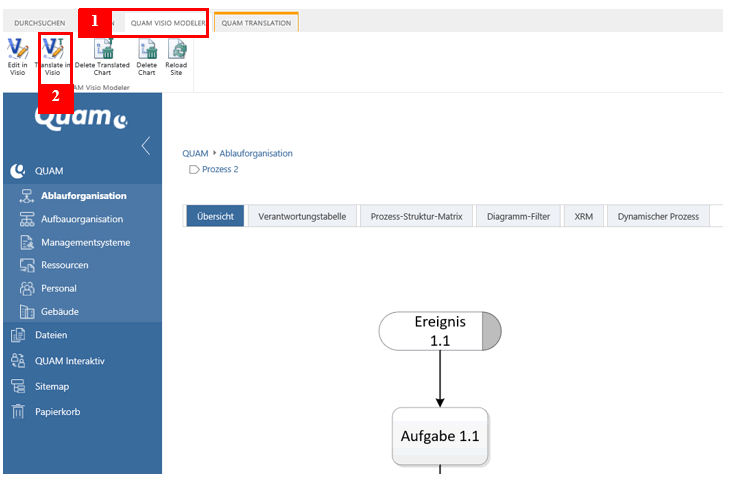The width and height of the screenshot is (730, 485).
Task: Go to Ressourcen in the sidebar
Action: [64, 265]
